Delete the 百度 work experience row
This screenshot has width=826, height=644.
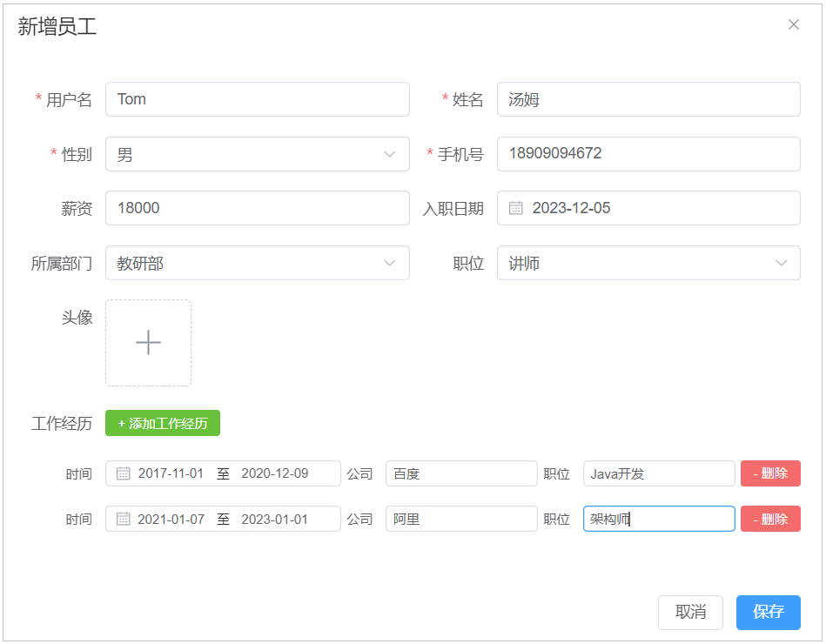[x=770, y=473]
